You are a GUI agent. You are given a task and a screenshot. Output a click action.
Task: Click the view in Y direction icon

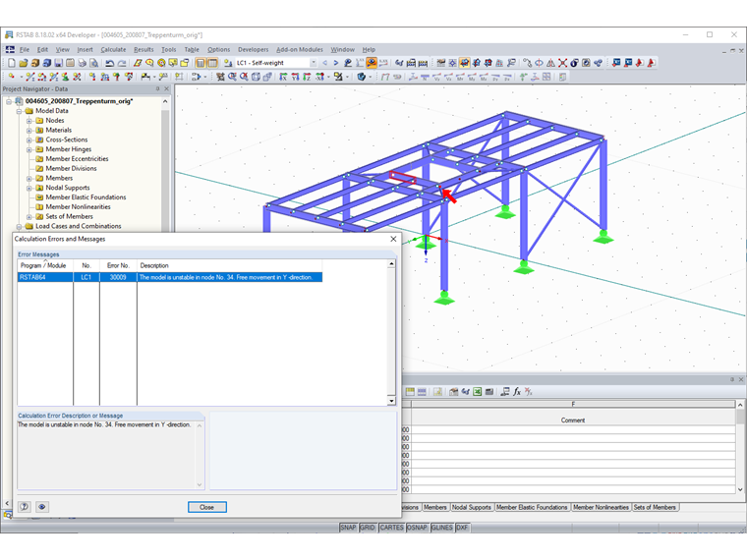(296, 77)
